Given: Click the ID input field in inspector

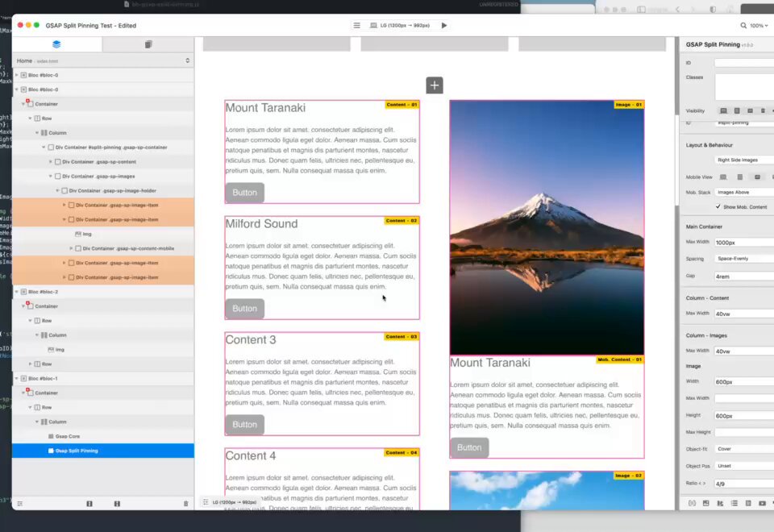Looking at the screenshot, I should point(744,63).
